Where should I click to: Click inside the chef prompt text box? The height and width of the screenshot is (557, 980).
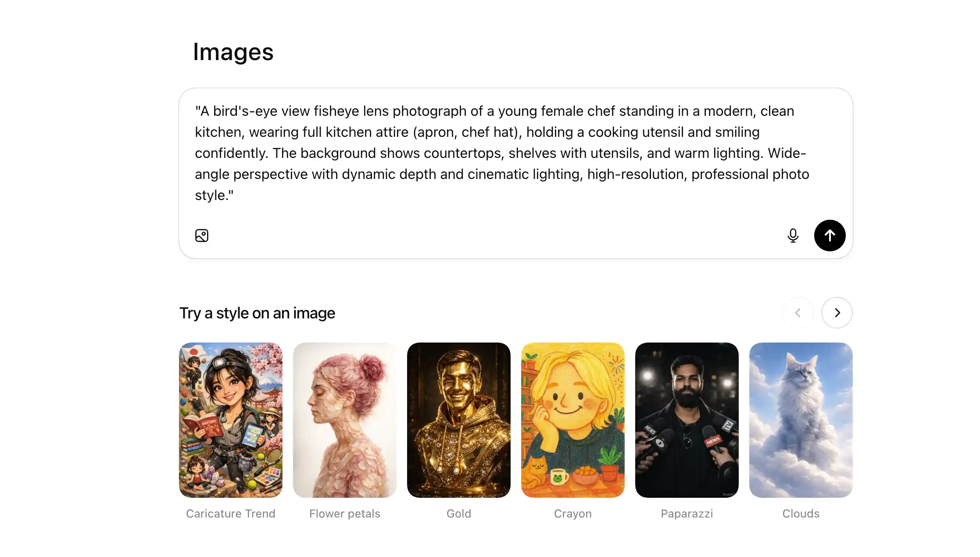tap(502, 153)
